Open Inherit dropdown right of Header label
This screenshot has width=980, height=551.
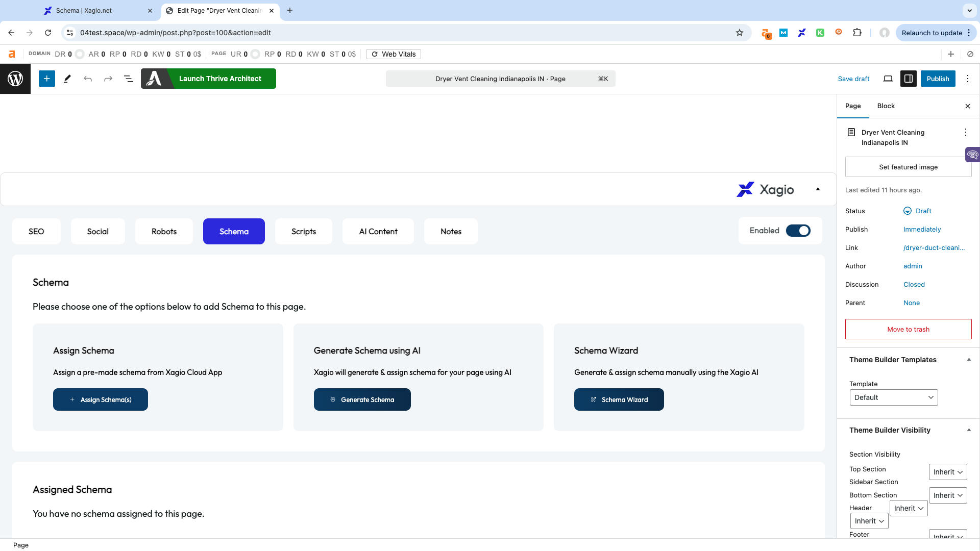tap(909, 508)
